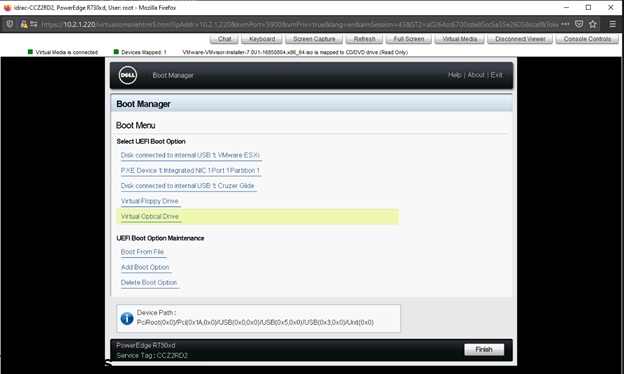Image resolution: width=624 pixels, height=374 pixels.
Task: Click Disconnect Viewer
Action: click(x=520, y=39)
